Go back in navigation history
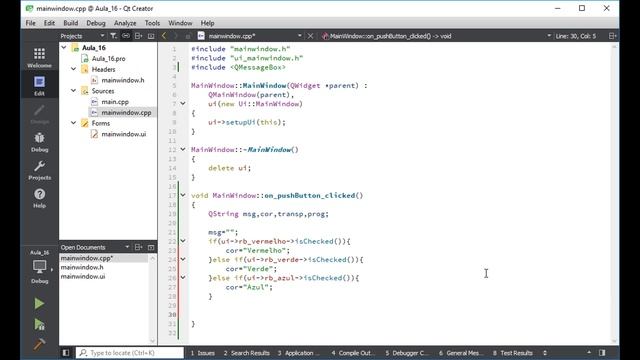This screenshot has height=360, width=640. click(164, 36)
